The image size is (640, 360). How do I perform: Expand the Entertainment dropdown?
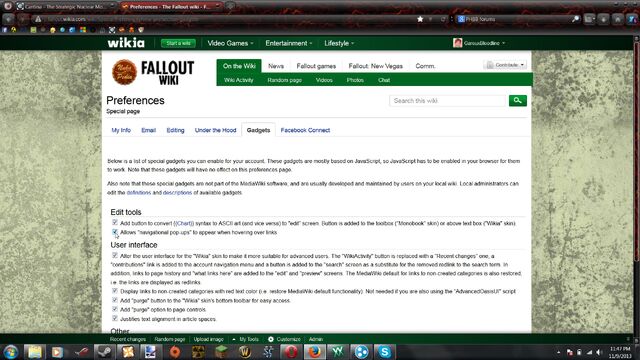pos(289,43)
